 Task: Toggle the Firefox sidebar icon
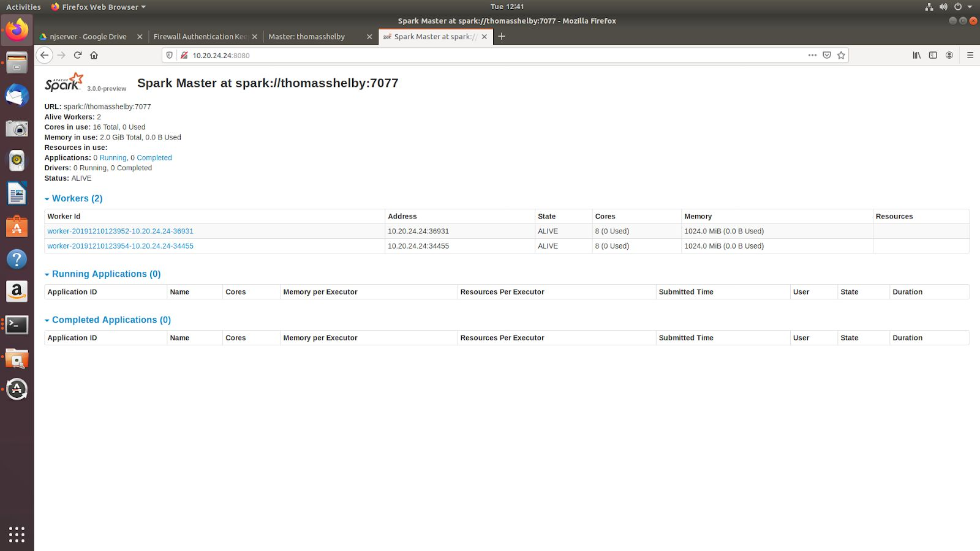pyautogui.click(x=933, y=55)
